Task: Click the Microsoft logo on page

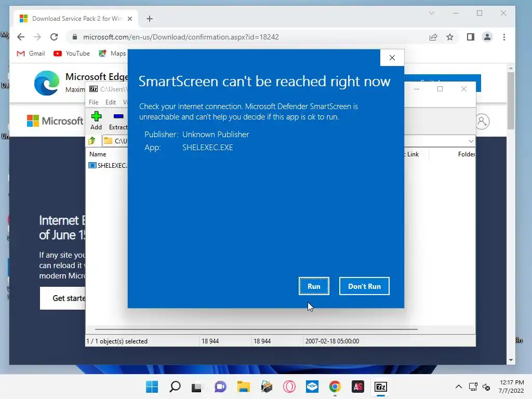Action: 55,121
